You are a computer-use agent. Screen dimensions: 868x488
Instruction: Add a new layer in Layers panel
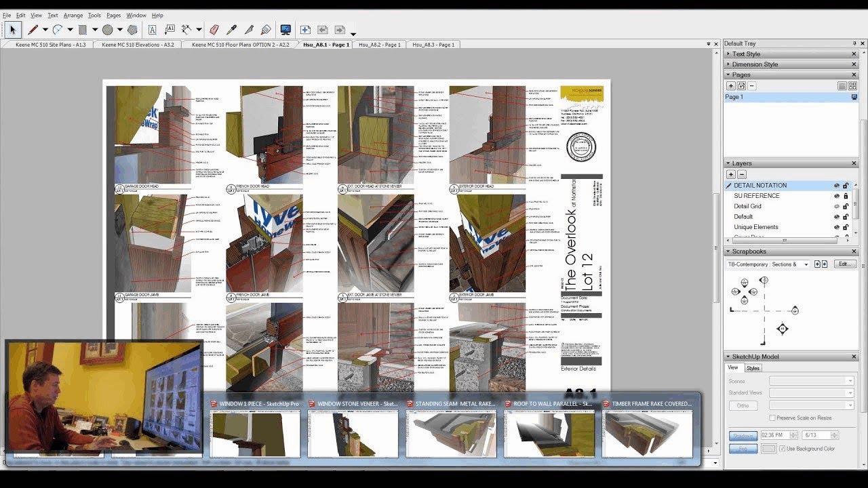pos(731,174)
